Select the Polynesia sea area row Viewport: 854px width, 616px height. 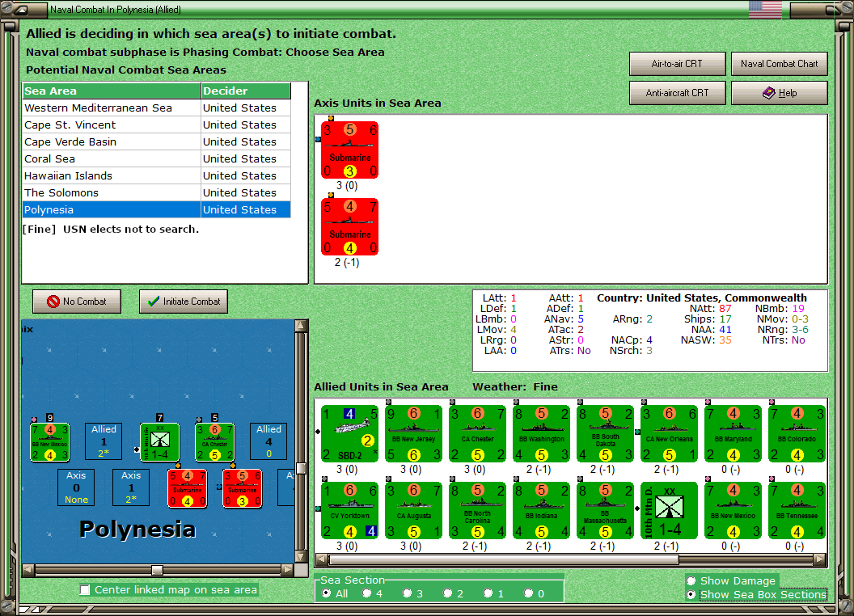[x=157, y=209]
